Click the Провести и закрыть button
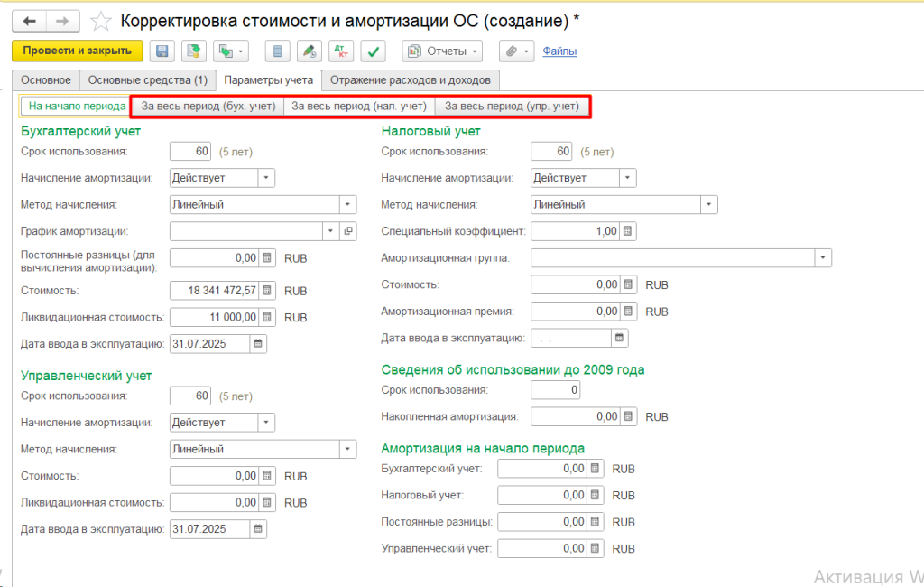 pos(78,51)
